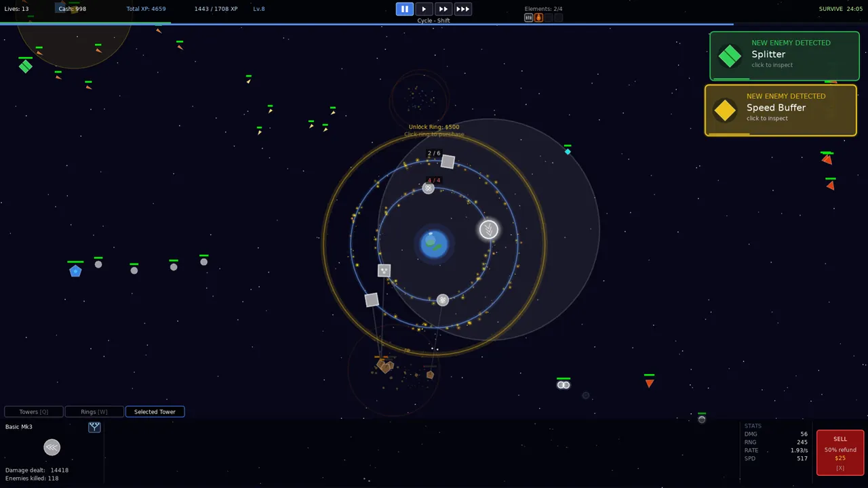Viewport: 868px width, 488px height.
Task: Click the 1443 / 1708 XP progress text
Action: point(216,9)
